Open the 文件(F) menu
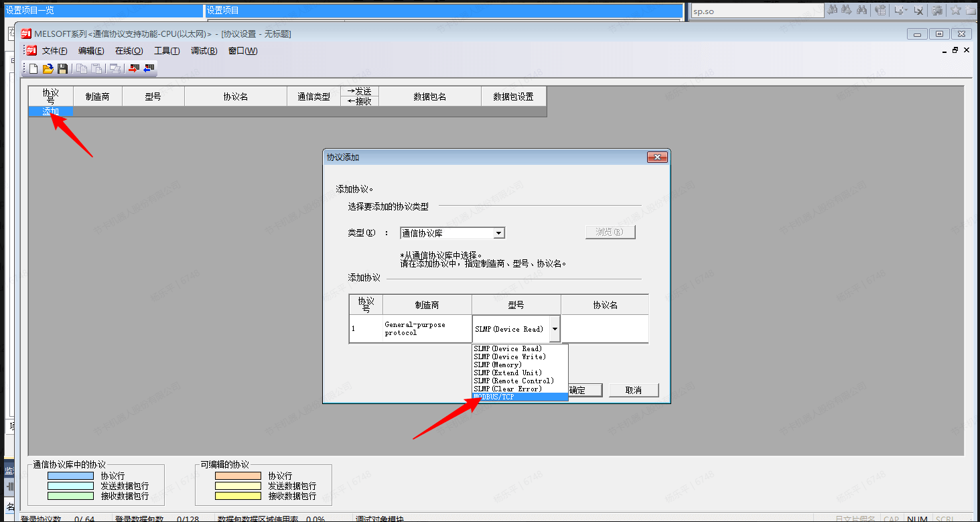Viewport: 980px width, 522px height. [54, 51]
